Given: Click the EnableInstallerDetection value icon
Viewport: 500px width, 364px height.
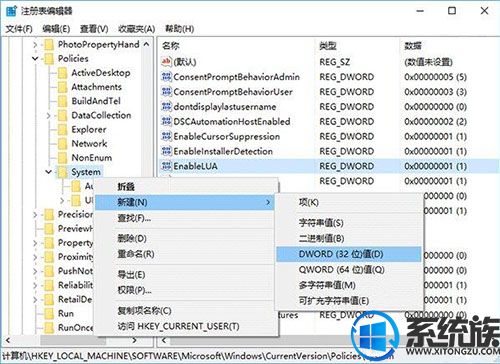Looking at the screenshot, I should click(166, 151).
